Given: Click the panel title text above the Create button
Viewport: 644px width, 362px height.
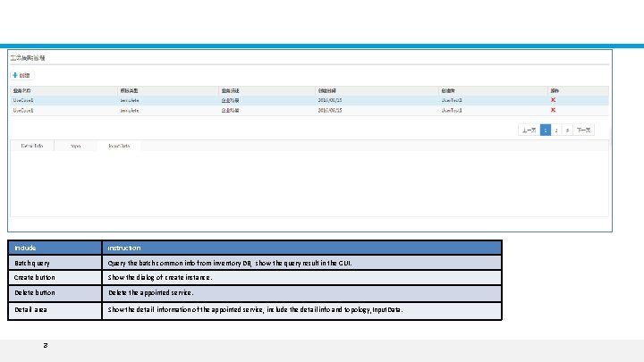Looking at the screenshot, I should pos(28,58).
